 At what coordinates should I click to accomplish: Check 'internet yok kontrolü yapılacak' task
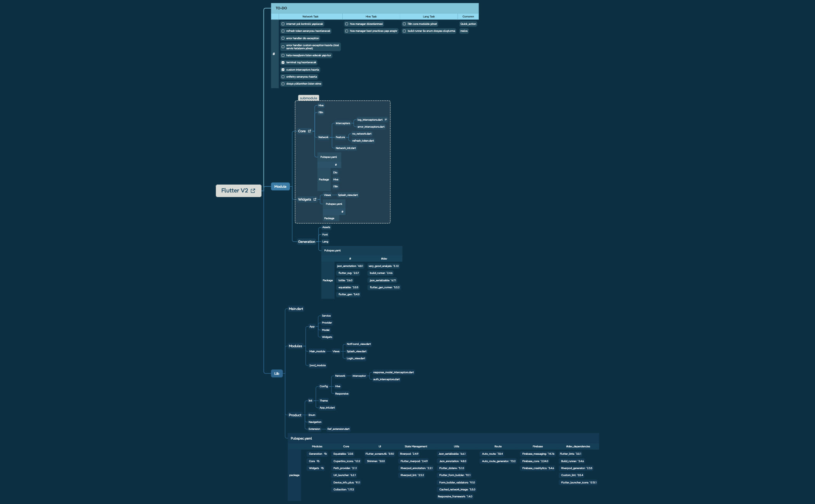point(283,24)
